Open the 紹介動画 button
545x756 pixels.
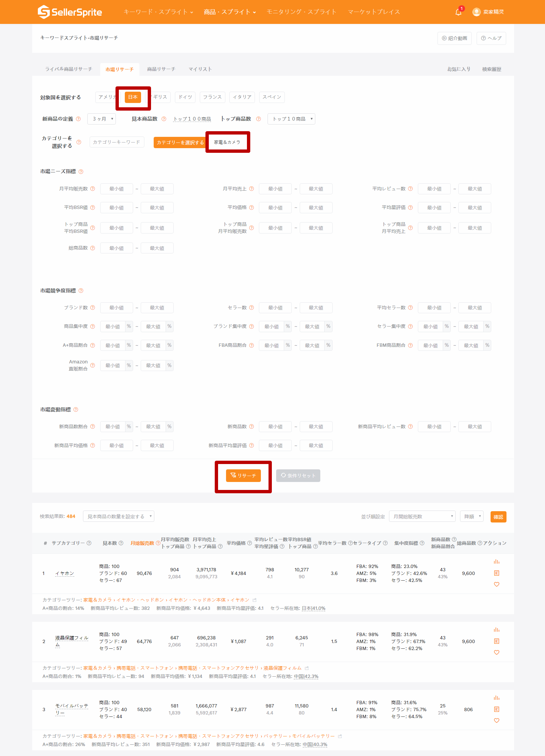pos(454,38)
